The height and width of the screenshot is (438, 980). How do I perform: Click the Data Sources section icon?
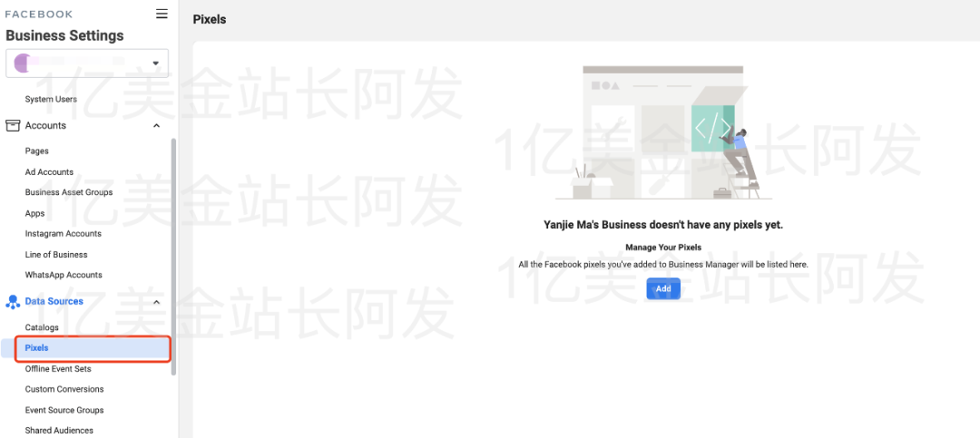pos(13,302)
